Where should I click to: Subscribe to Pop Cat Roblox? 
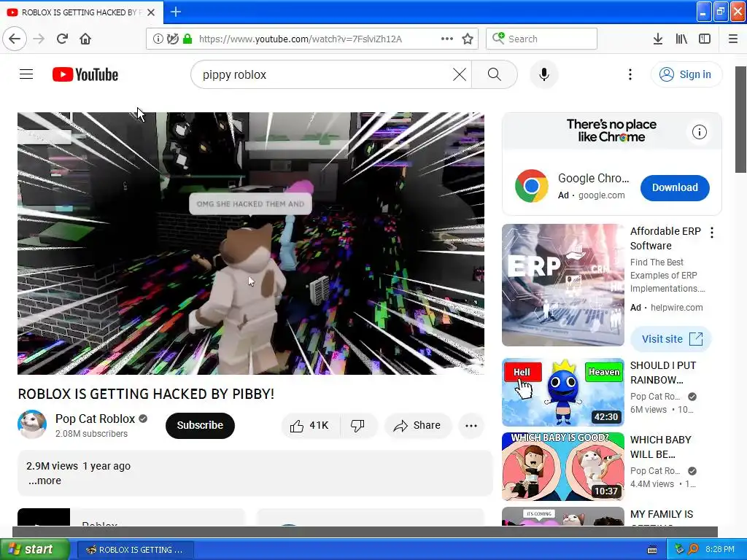[x=200, y=425]
